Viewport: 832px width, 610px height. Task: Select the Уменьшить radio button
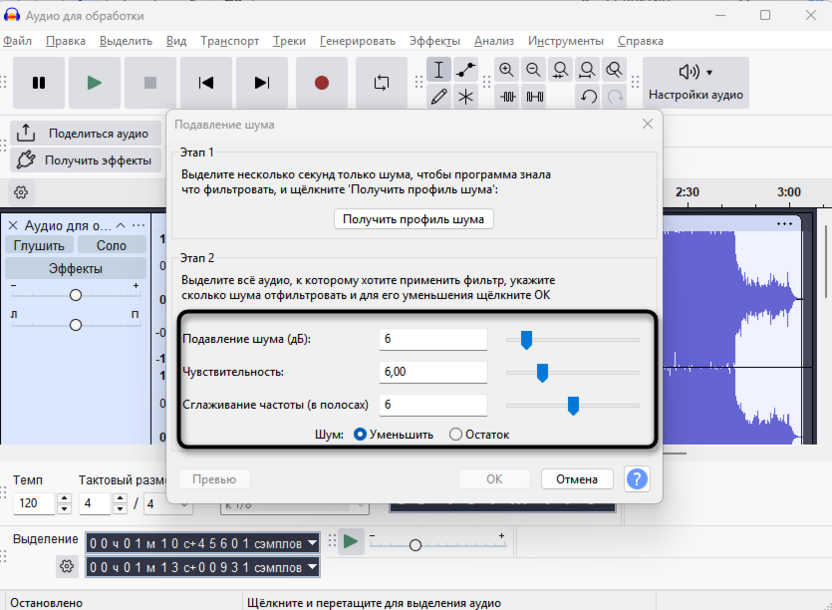[x=360, y=434]
